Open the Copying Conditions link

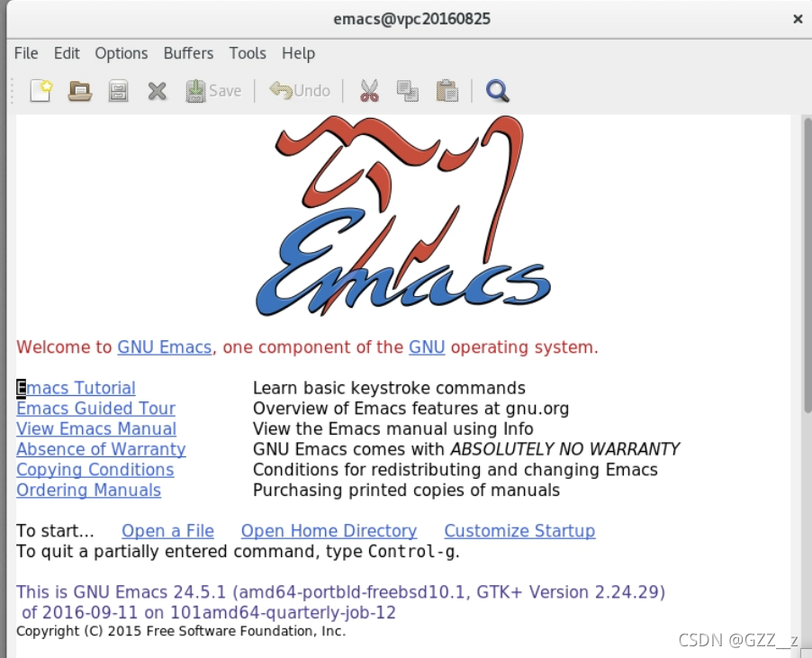[x=95, y=470]
